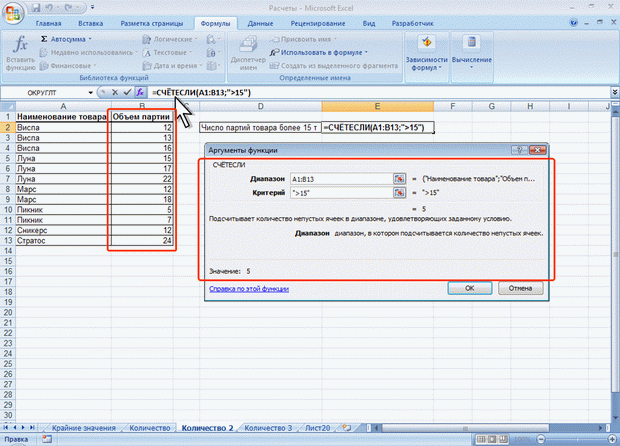The width and height of the screenshot is (620, 446).
Task: Expand the formula bar chevron
Action: coord(615,92)
